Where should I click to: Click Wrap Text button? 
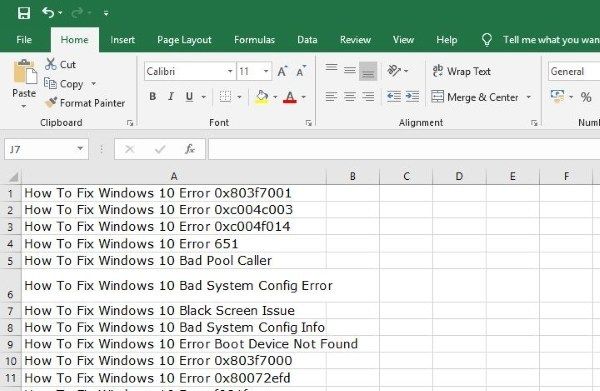(x=461, y=71)
